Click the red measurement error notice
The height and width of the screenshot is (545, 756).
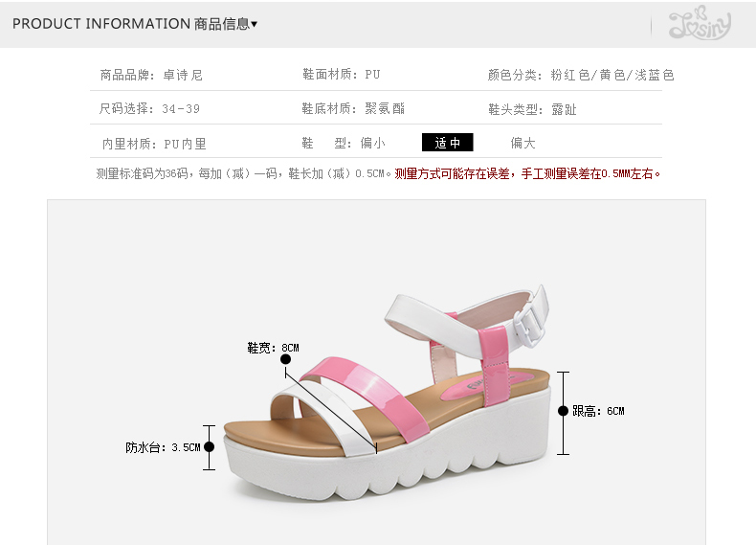(527, 173)
